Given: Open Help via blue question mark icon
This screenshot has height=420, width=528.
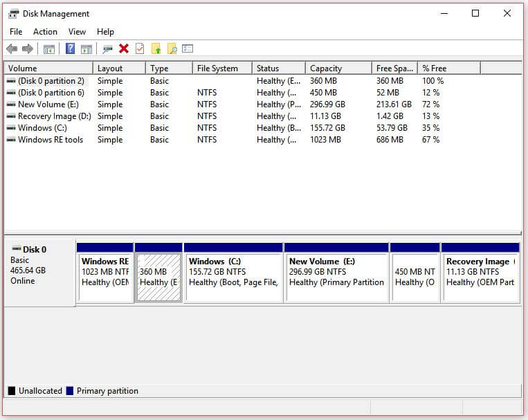Looking at the screenshot, I should tap(70, 49).
